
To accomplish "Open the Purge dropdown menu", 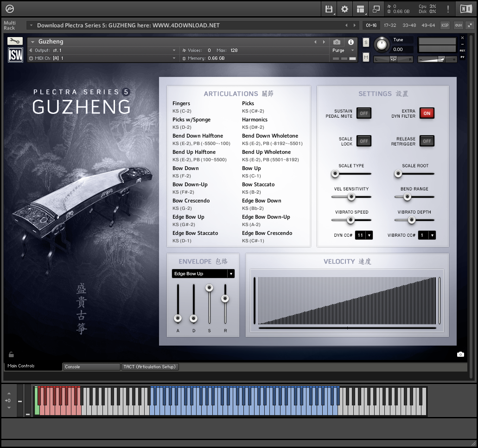I will [x=343, y=50].
